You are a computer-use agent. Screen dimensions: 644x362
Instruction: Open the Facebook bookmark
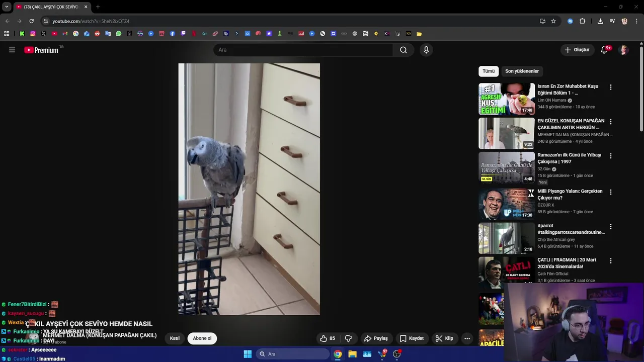coord(173,34)
